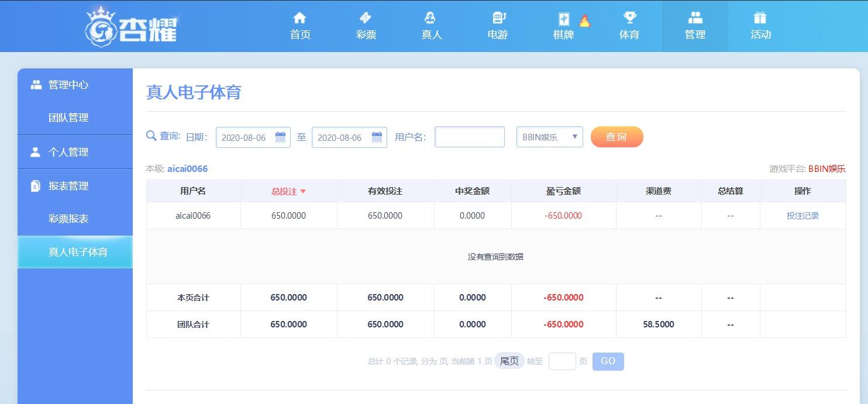This screenshot has width=868, height=404.
Task: Open start date calendar icon picker
Action: tap(280, 137)
